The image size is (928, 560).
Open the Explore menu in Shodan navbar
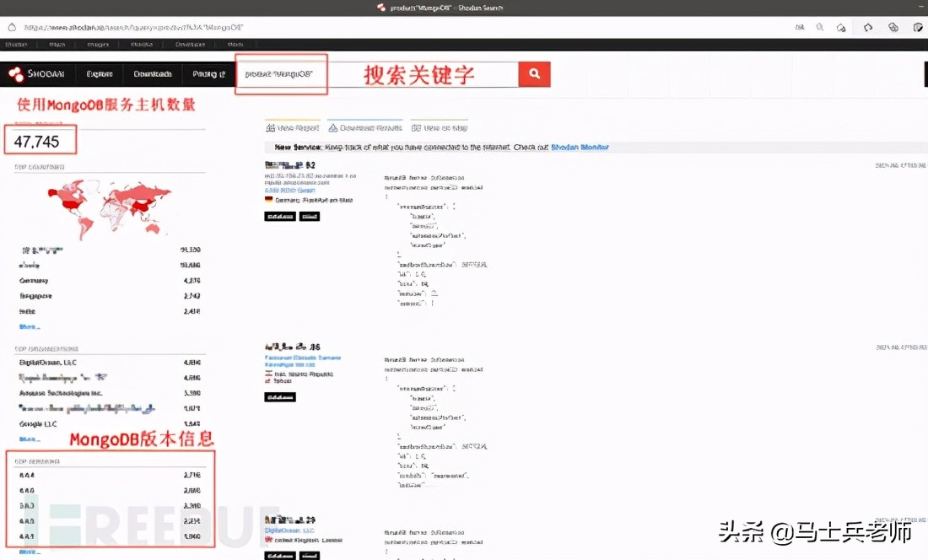pos(99,73)
